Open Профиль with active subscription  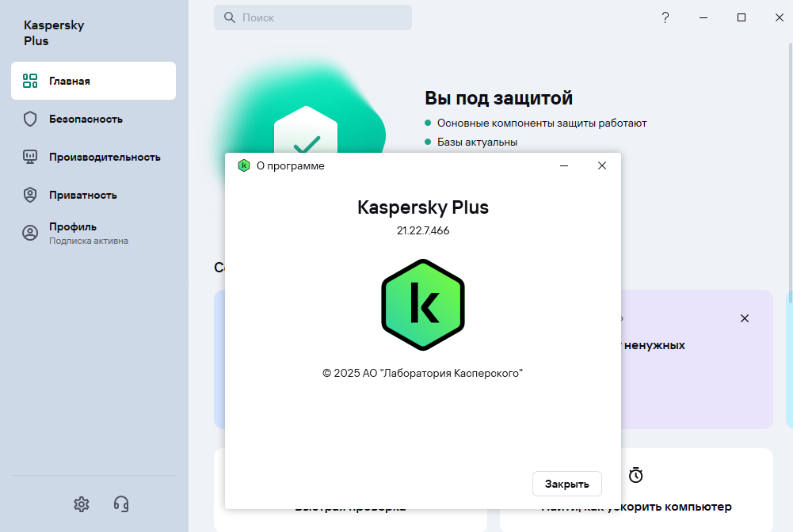click(93, 233)
